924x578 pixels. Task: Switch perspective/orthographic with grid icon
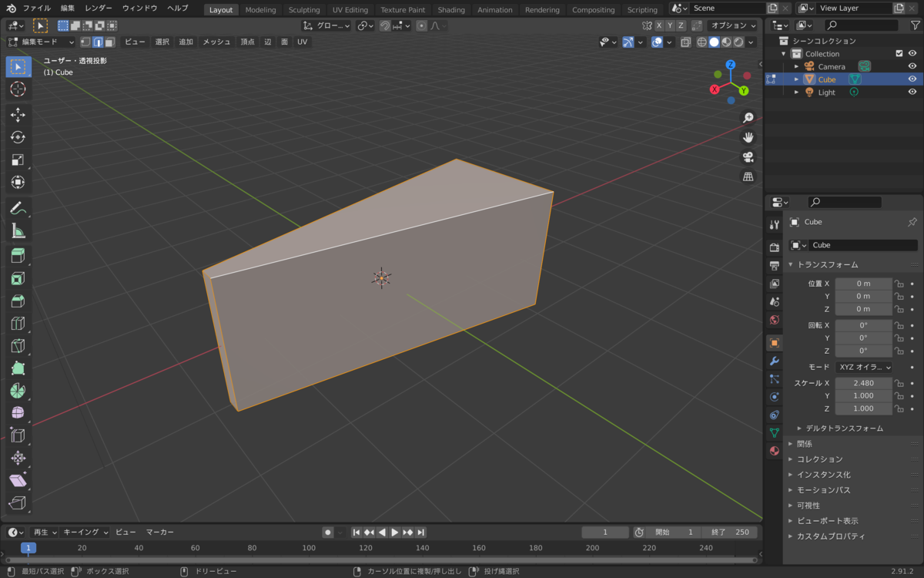coord(748,177)
